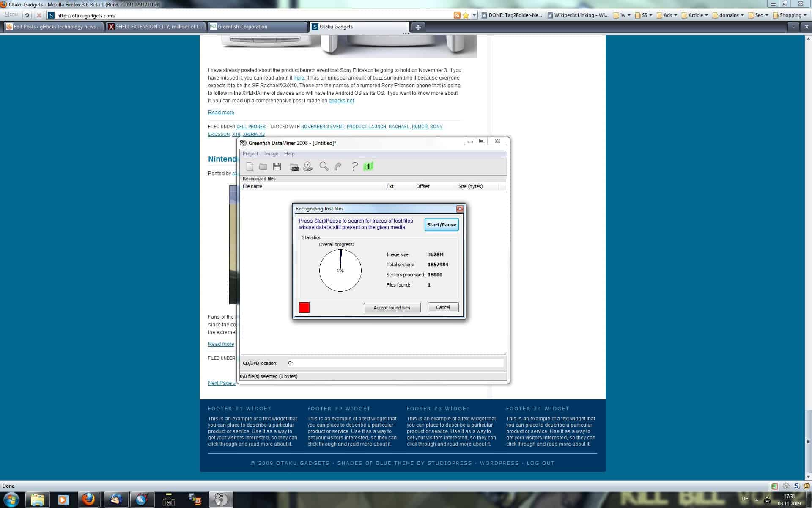812x508 pixels.
Task: Open the list all tabs dropdown
Action: (x=793, y=27)
